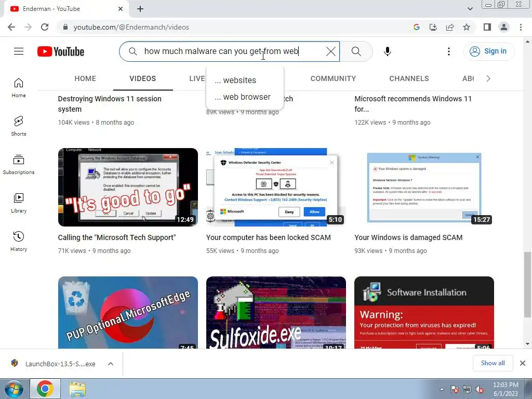Viewport: 532px width, 399px height.
Task: Click the YouTube logo
Action: [x=61, y=51]
